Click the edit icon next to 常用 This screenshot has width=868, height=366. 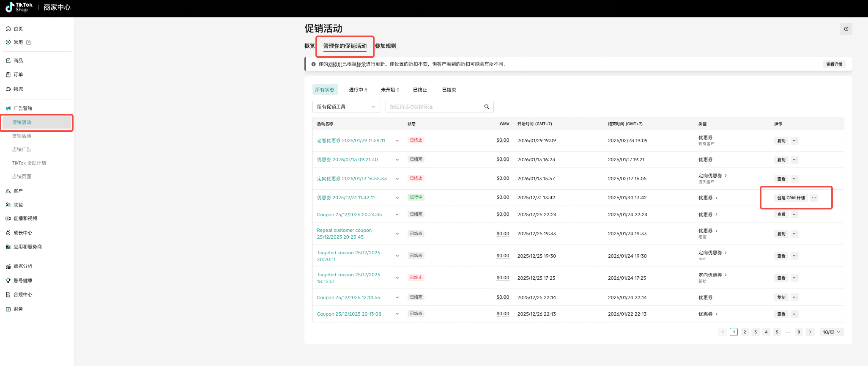29,42
